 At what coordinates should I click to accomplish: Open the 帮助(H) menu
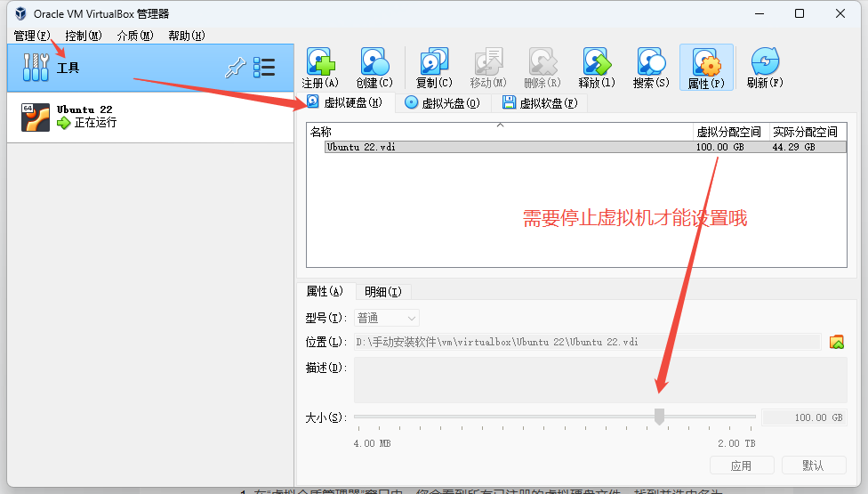(x=187, y=36)
